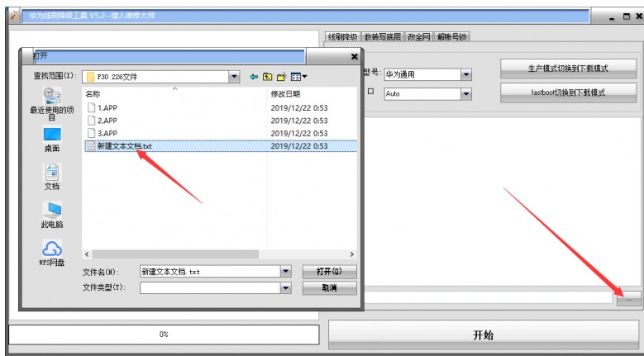Click the file list left scroll arrow

[x=87, y=254]
